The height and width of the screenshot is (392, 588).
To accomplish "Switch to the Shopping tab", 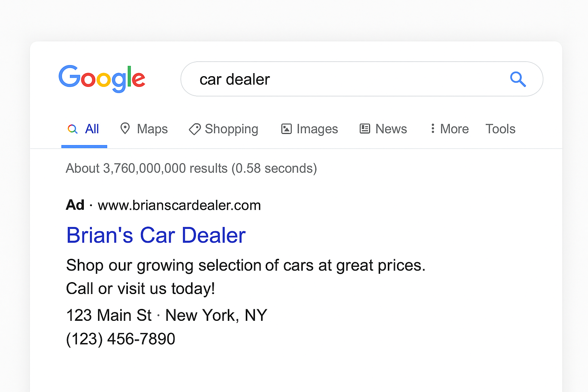I will click(224, 129).
